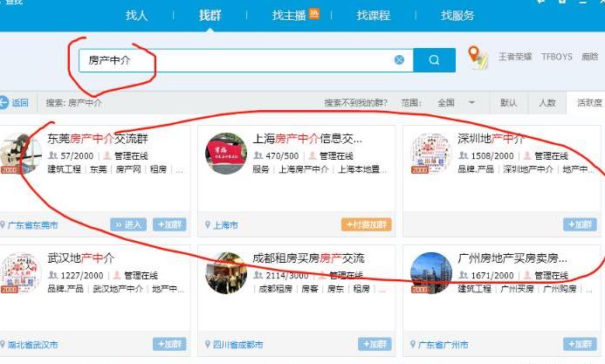The height and width of the screenshot is (364, 605).
Task: Sort results by 人数
Action: click(547, 102)
